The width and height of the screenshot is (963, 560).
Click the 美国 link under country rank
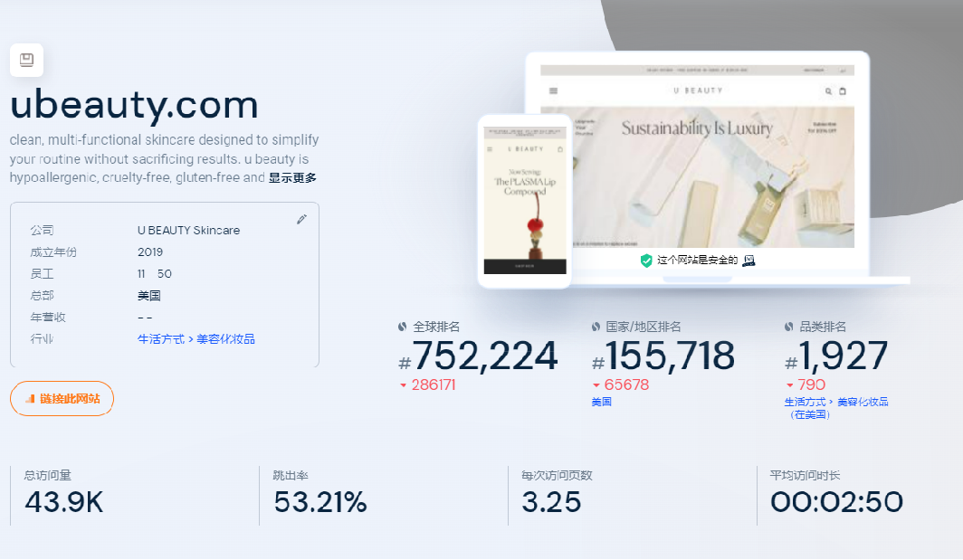[x=601, y=402]
